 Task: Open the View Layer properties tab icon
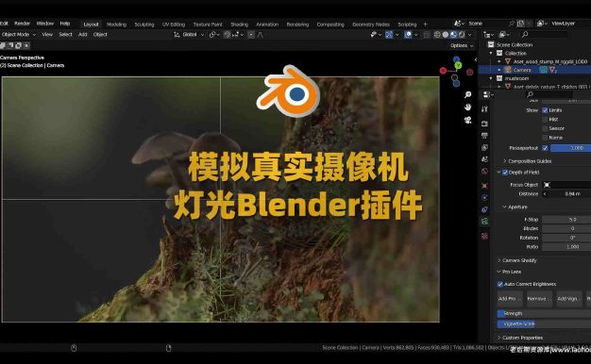pos(484,147)
